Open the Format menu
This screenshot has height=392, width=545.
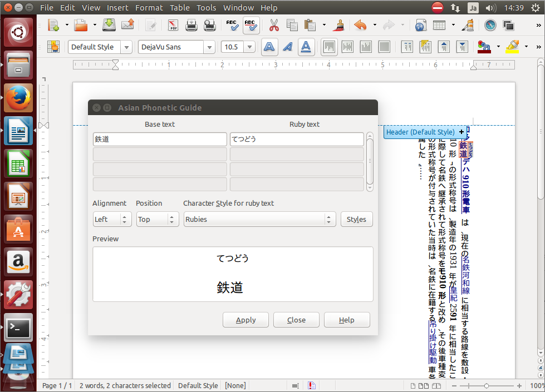[x=149, y=8]
